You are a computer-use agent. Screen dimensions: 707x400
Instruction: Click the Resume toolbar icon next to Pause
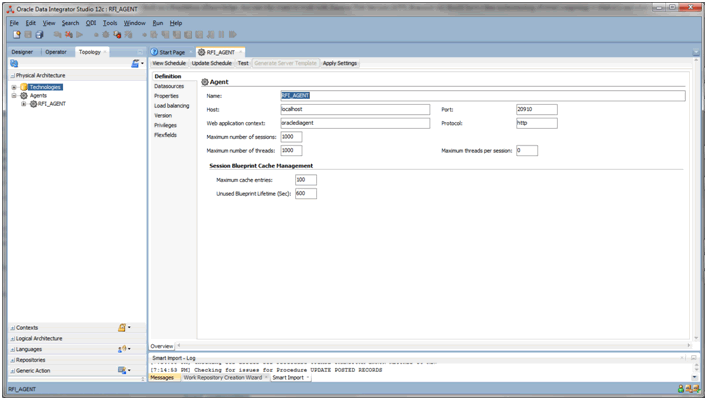(233, 35)
